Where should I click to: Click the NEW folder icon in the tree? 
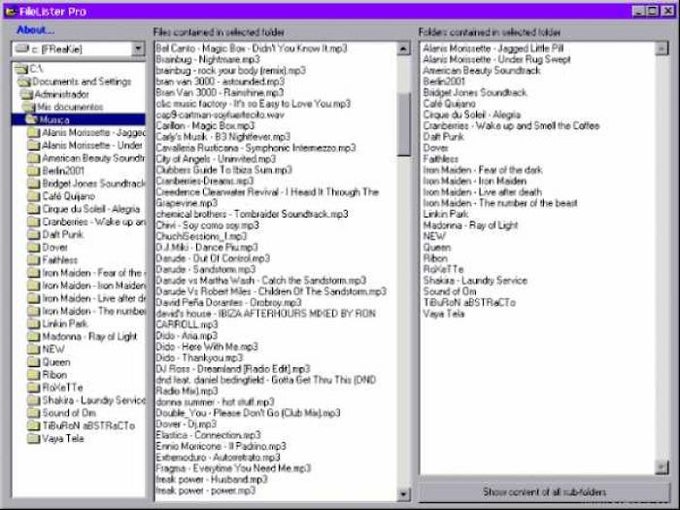pos(33,350)
